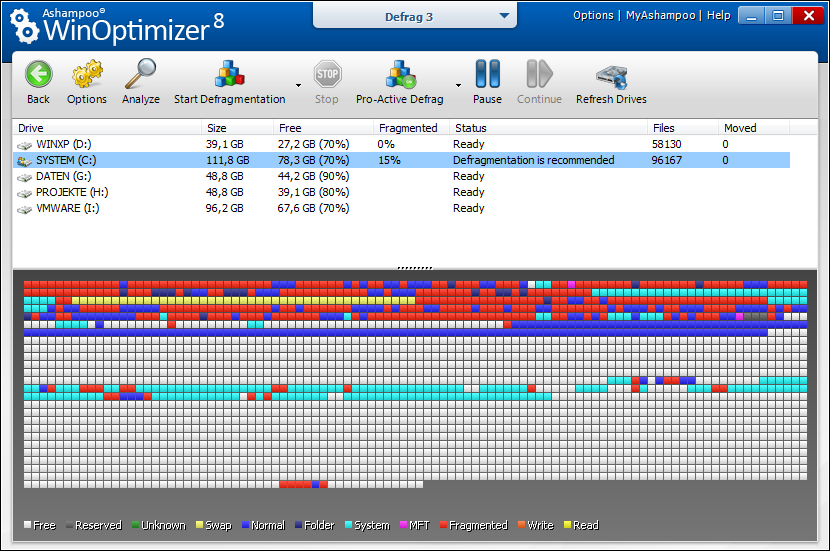The width and height of the screenshot is (830, 551).
Task: Click the Analyze magnifying glass icon
Action: pos(140,74)
